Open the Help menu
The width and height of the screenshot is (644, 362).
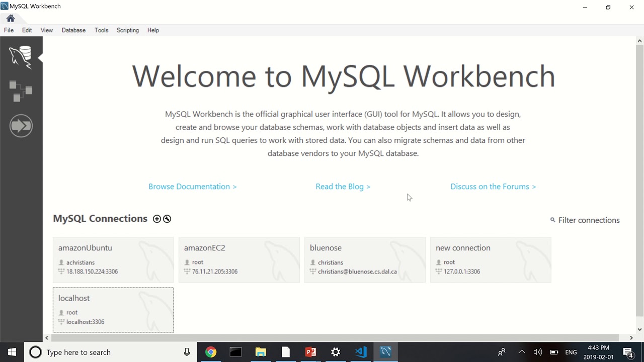click(153, 30)
